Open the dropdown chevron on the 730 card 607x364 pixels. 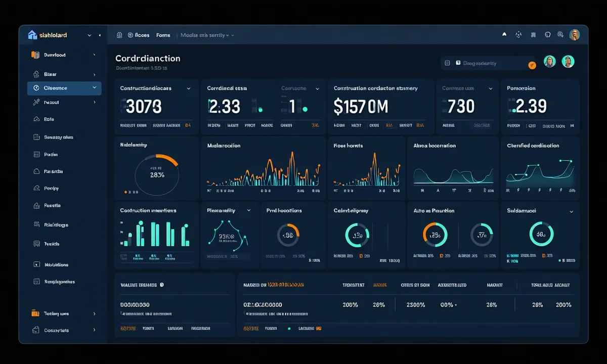[490, 88]
